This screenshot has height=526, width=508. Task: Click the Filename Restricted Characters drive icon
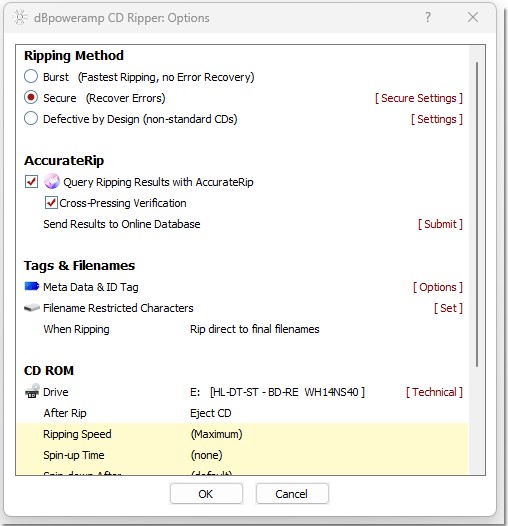[32, 308]
